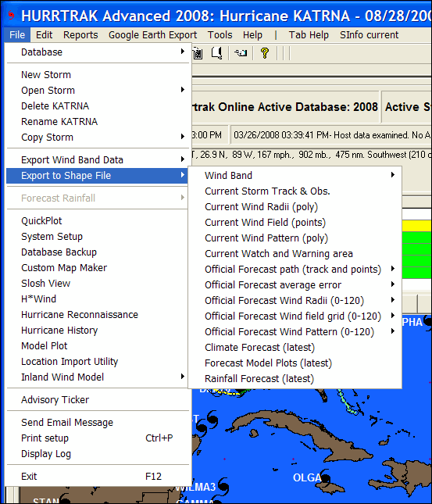Choose Send Email Message
This screenshot has width=432, height=504.
(x=97, y=423)
